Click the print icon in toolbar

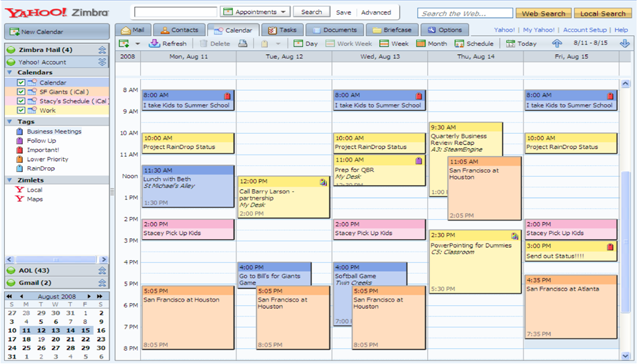tap(243, 44)
